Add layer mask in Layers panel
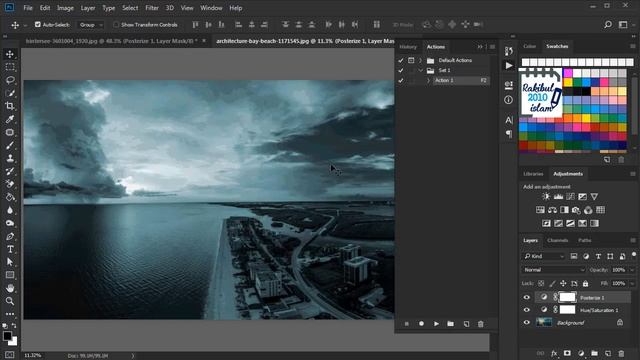This screenshot has height=360, width=640. pyautogui.click(x=567, y=353)
